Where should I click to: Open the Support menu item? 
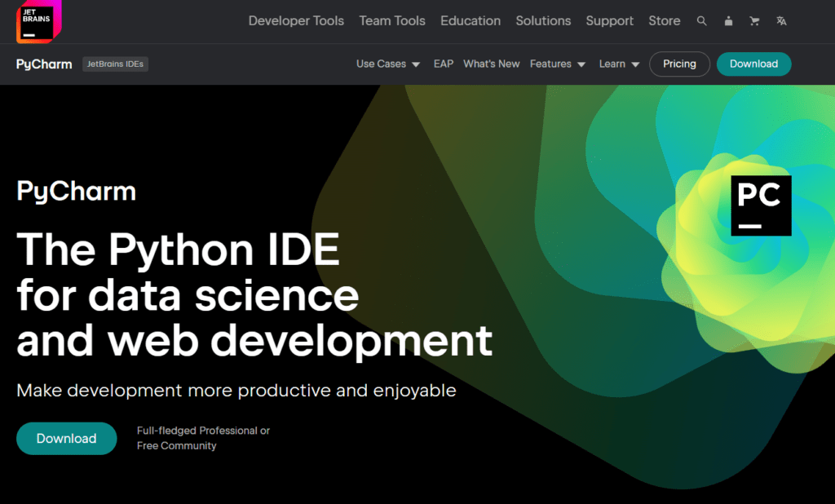[610, 21]
